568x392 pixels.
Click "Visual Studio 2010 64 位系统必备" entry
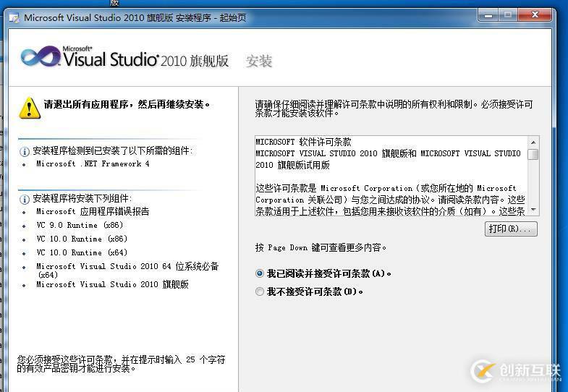click(127, 270)
